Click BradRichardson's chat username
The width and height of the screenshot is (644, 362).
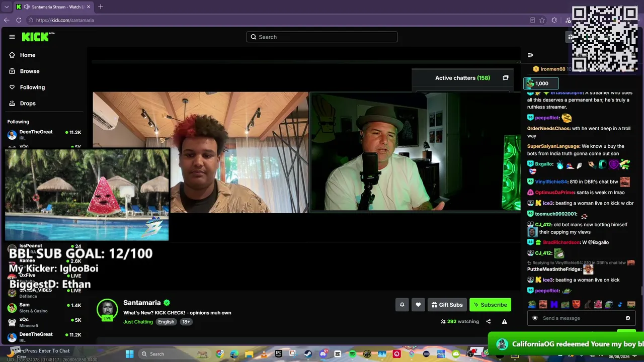561,242
